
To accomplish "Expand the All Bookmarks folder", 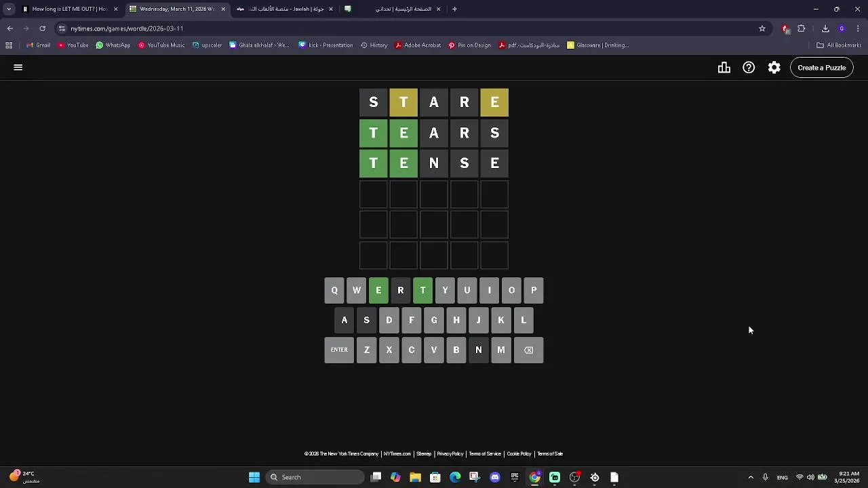I will pos(839,45).
